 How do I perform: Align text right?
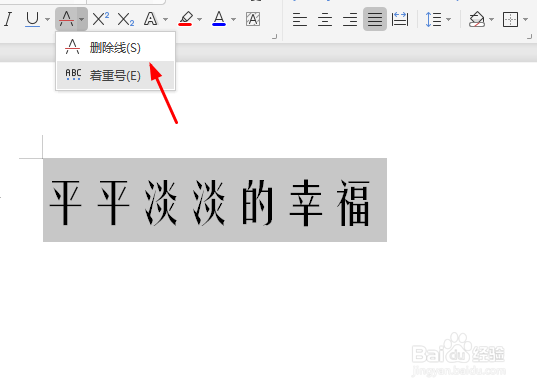pos(350,19)
